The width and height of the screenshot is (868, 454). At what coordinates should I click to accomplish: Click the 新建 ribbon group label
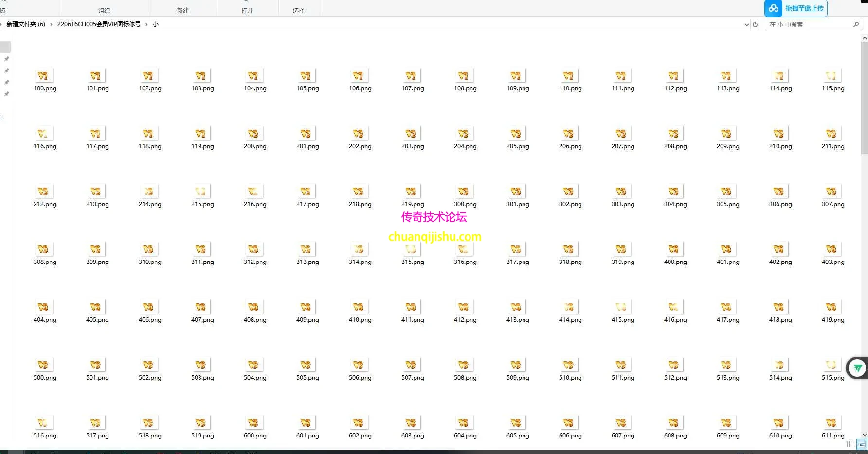coord(183,10)
